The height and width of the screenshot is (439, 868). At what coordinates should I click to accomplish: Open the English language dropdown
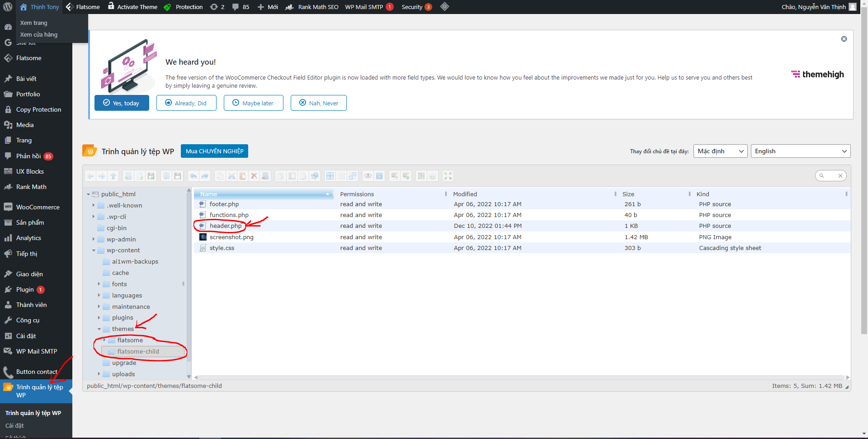point(800,151)
